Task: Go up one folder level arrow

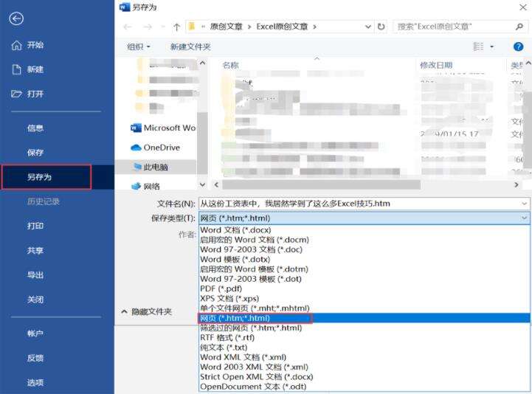Action: 176,27
